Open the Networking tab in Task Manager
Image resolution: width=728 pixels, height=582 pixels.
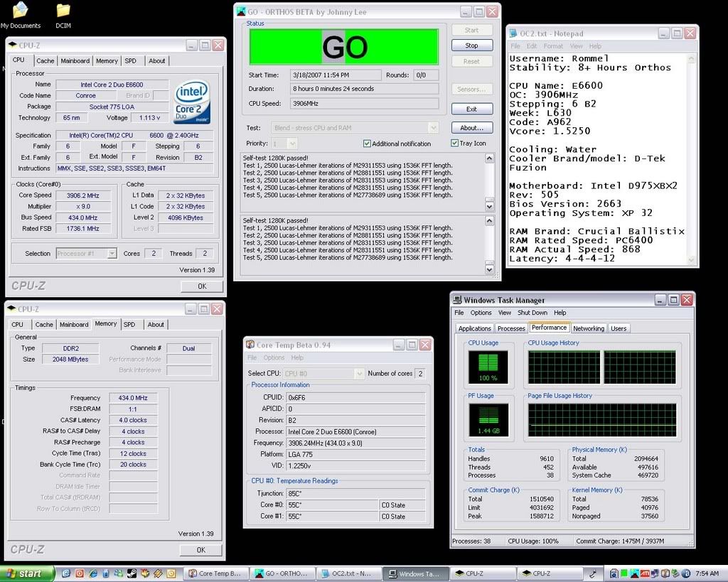[x=588, y=328]
